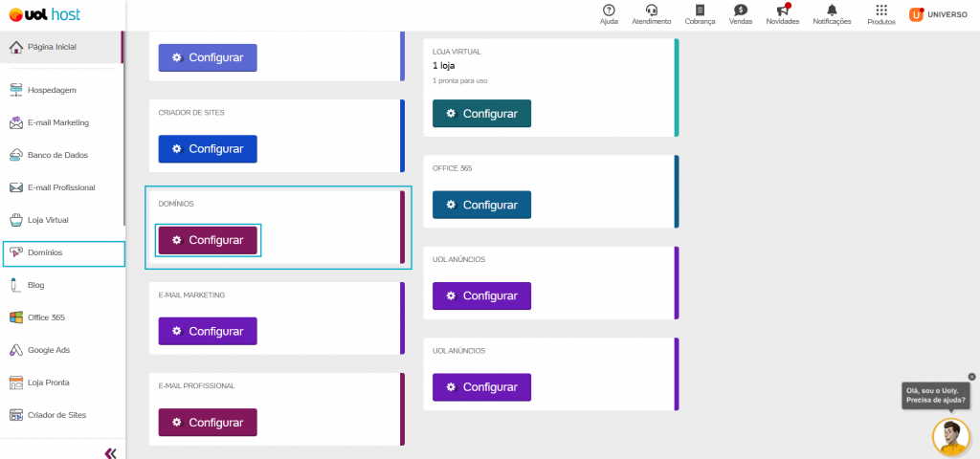Go to Página Inicial in sidebar

point(61,47)
